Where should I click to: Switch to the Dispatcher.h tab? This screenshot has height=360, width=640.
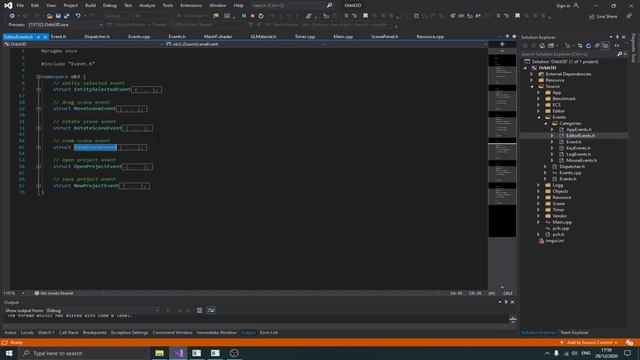(97, 37)
